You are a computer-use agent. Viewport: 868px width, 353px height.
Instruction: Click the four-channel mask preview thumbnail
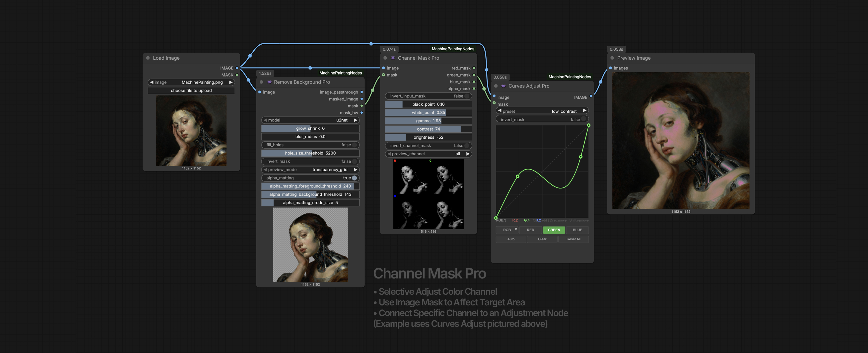[x=428, y=194]
